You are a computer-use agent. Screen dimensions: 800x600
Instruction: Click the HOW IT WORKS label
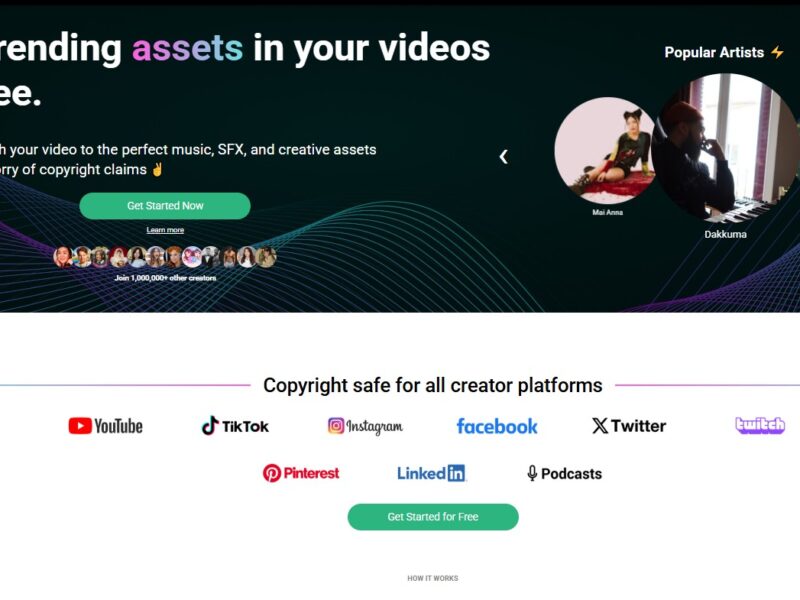[x=433, y=578]
